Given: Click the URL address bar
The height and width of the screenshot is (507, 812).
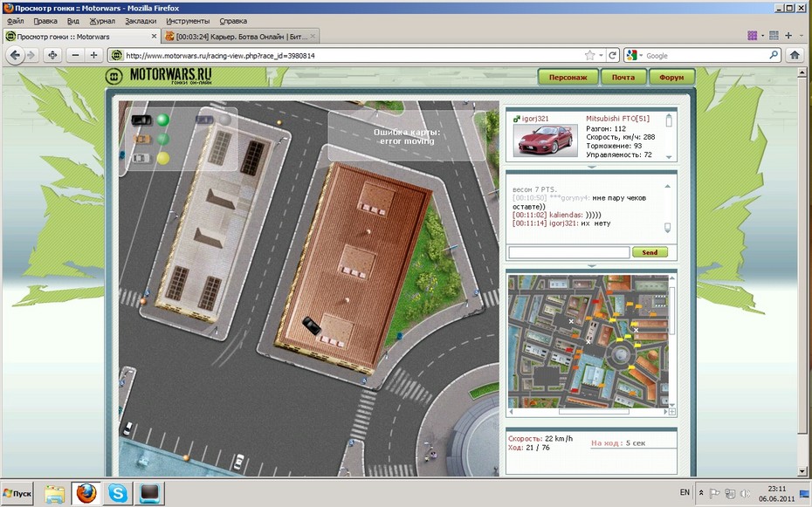Looking at the screenshot, I should pos(352,55).
